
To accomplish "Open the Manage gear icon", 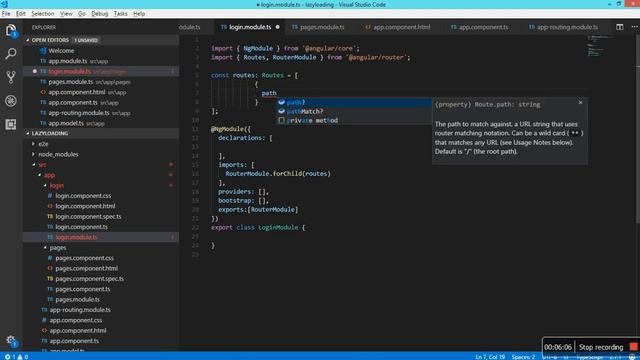I will 11,340.
